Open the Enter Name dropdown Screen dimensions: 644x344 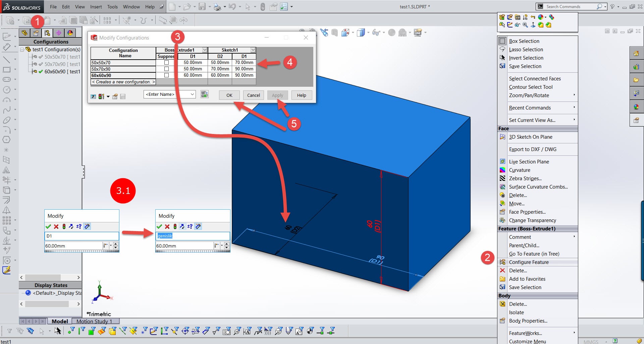click(192, 94)
